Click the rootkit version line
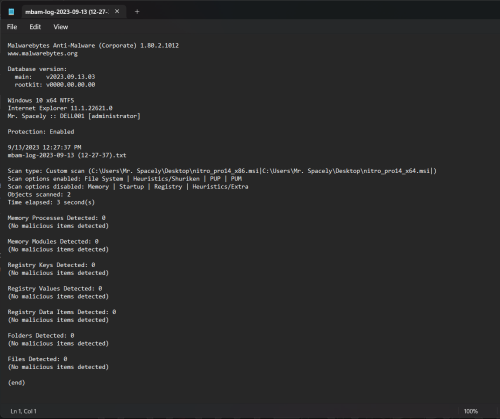The height and width of the screenshot is (419, 500). point(55,85)
